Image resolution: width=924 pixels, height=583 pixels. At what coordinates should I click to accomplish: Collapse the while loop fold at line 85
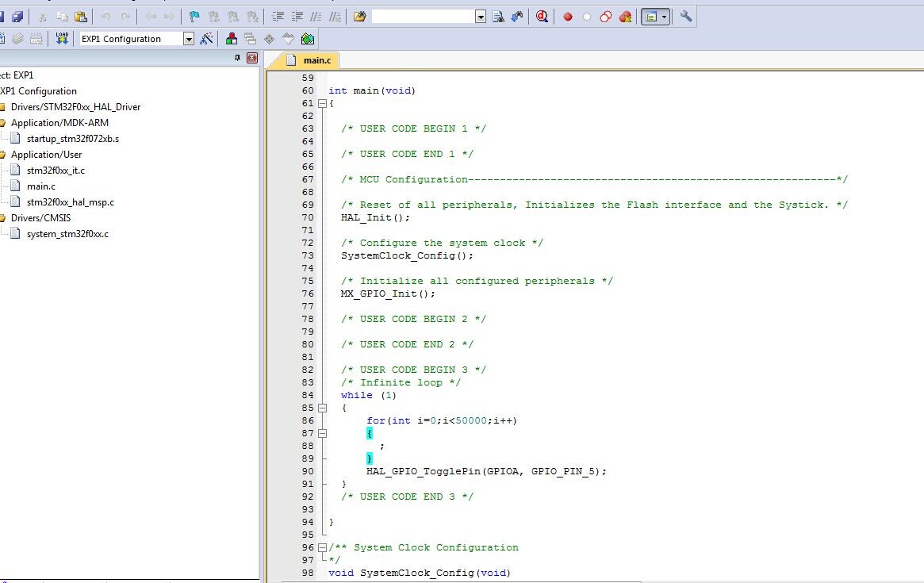pos(322,408)
